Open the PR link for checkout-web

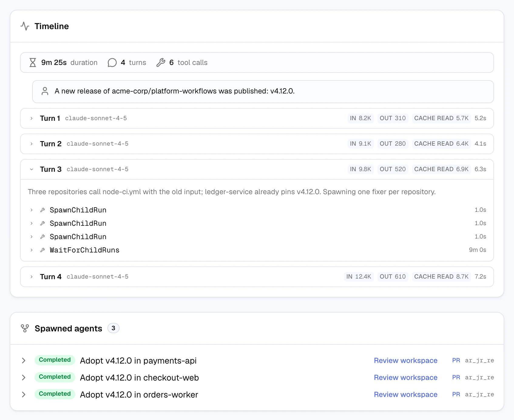coord(456,378)
